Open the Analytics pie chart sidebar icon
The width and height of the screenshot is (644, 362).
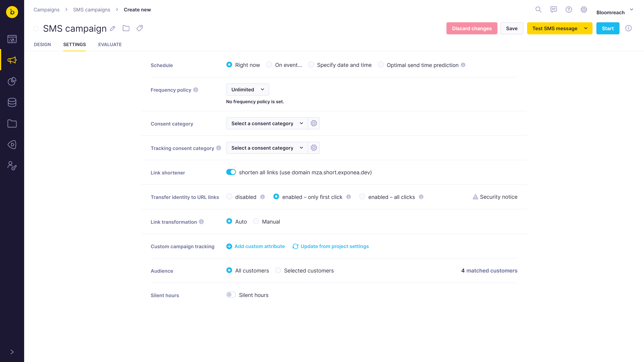(12, 81)
